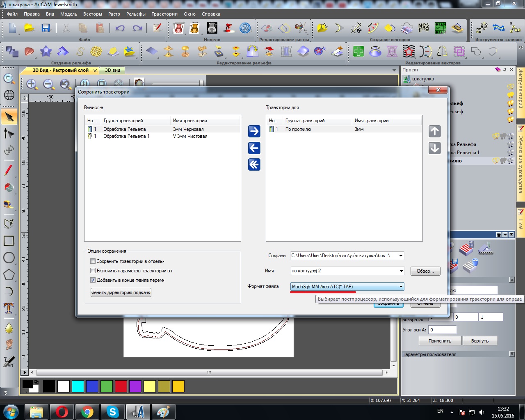
Task: Toggle 'Сохранить траектории в отдельн' checkbox
Action: (x=93, y=261)
